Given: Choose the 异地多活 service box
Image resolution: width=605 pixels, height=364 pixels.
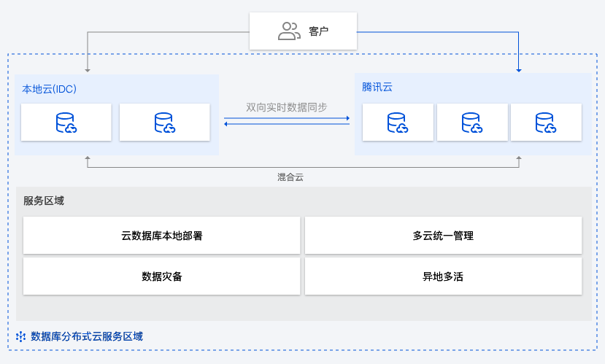Looking at the screenshot, I should click(443, 276).
